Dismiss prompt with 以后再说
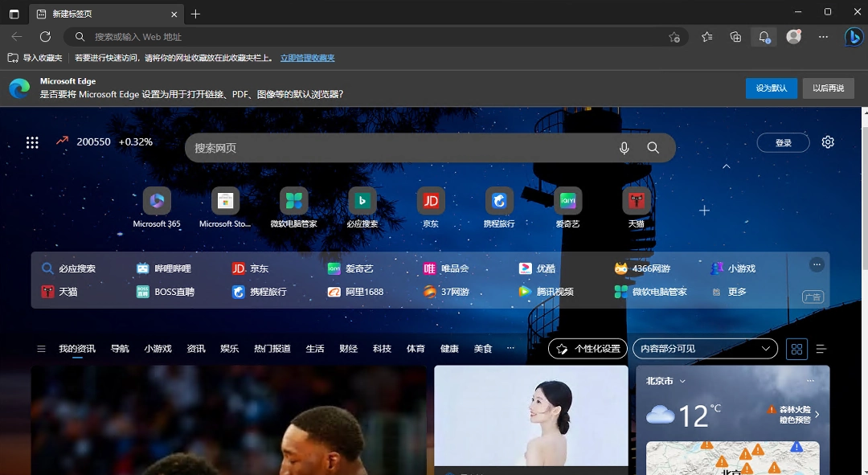 coord(829,88)
